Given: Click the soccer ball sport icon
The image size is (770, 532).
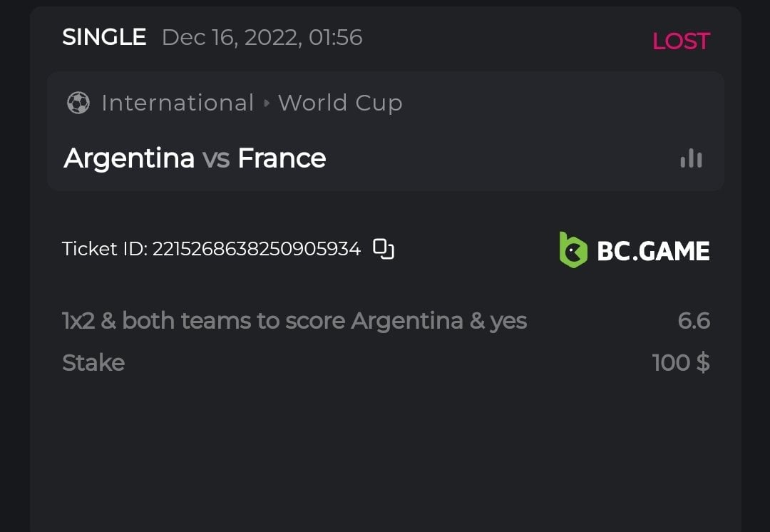Looking at the screenshot, I should [78, 103].
